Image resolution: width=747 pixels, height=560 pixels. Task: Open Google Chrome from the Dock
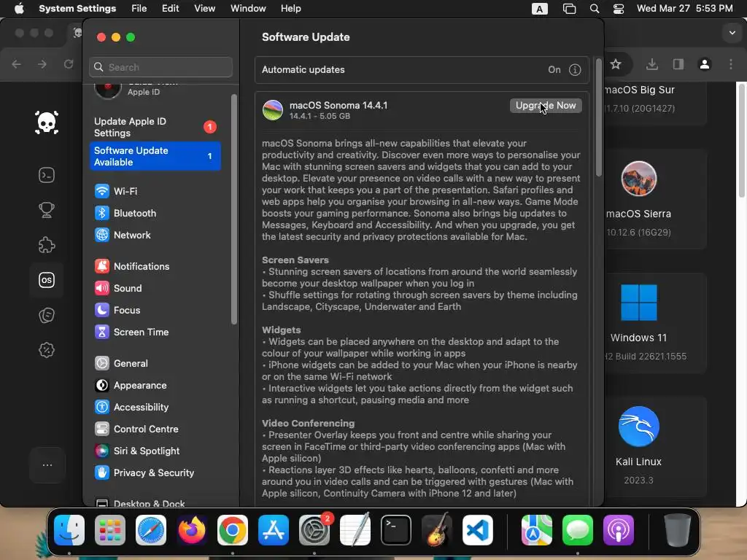tap(233, 530)
